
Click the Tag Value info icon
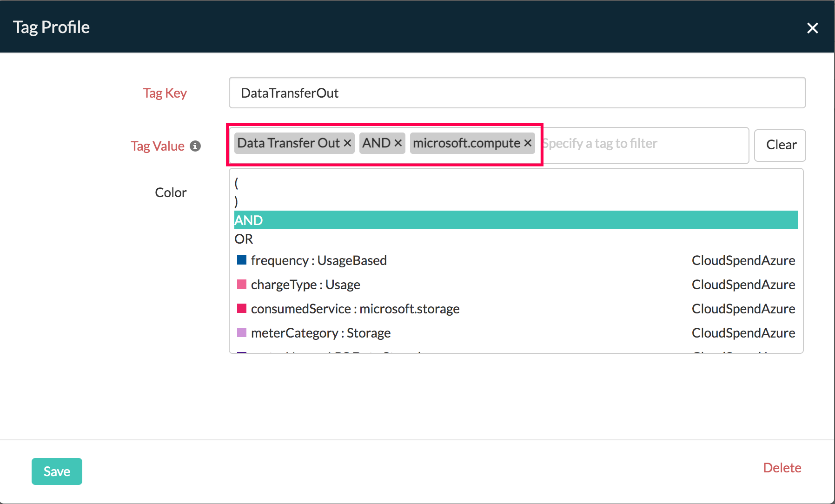pos(196,146)
